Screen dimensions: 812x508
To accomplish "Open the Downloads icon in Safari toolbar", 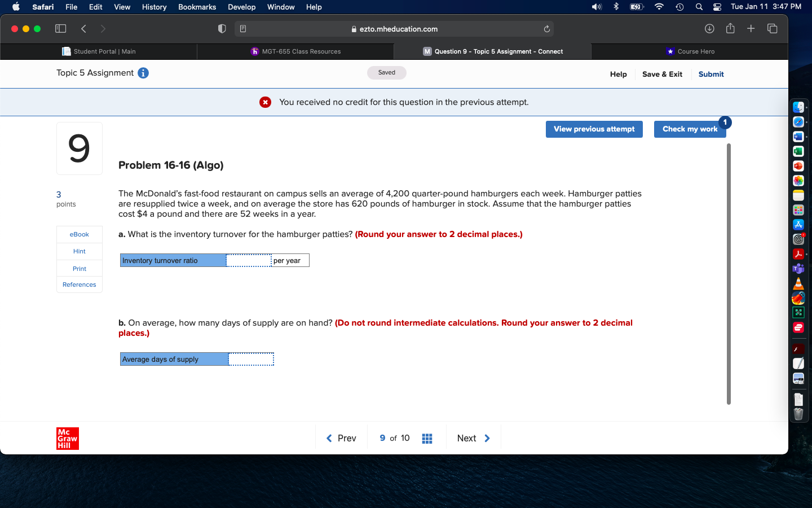I will coord(709,28).
